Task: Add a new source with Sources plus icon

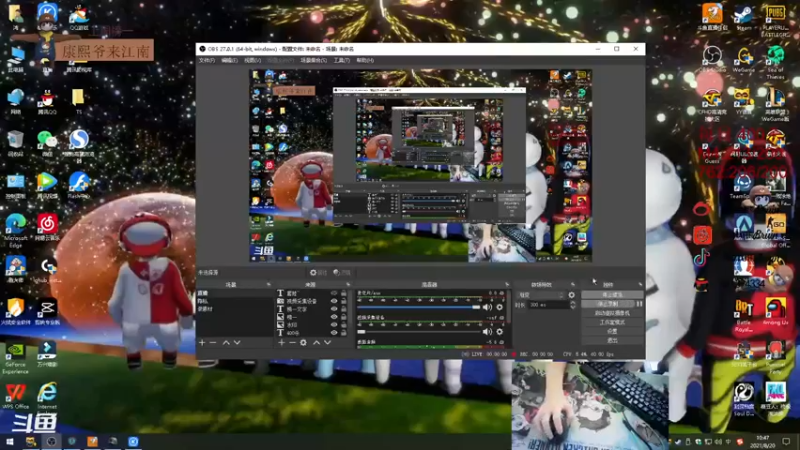Action: [x=281, y=343]
